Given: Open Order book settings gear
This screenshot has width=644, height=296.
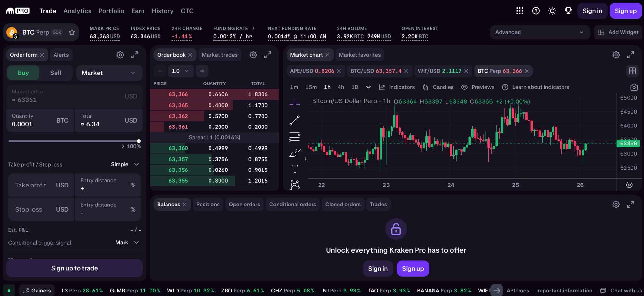Looking at the screenshot, I should (x=253, y=55).
